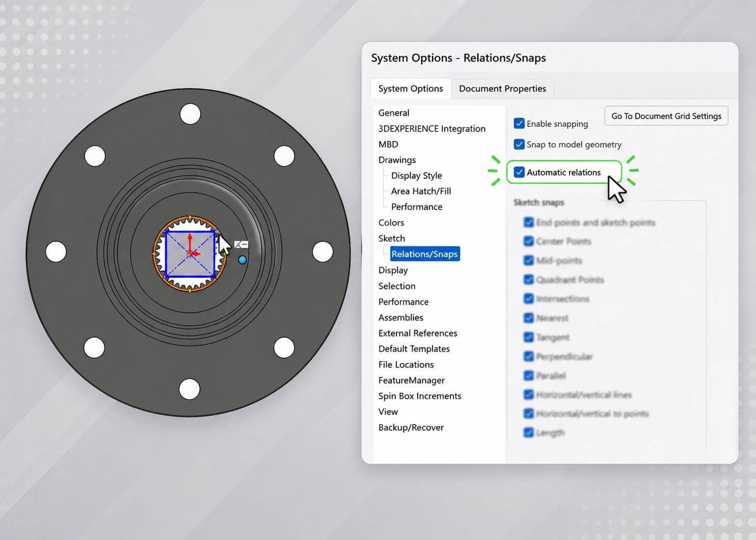Screen dimensions: 756x540
Task: Select the Colors category
Action: click(x=391, y=223)
